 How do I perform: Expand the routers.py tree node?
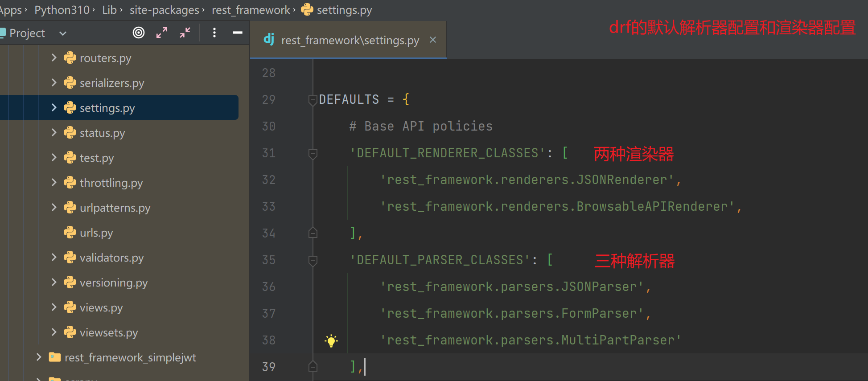tap(54, 57)
